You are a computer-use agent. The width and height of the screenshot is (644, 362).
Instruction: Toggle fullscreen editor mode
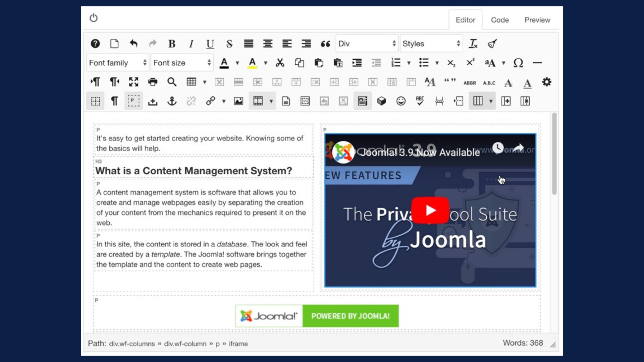(133, 82)
